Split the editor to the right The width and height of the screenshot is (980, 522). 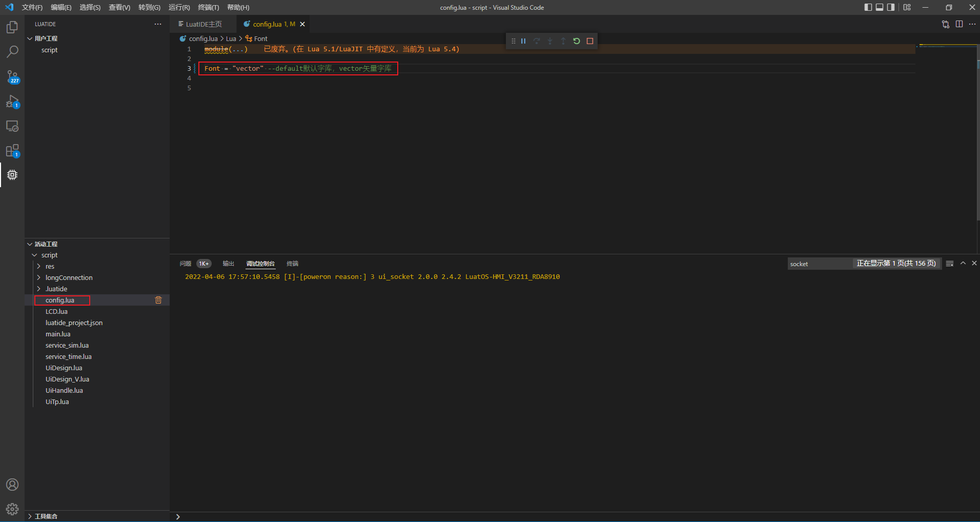959,24
